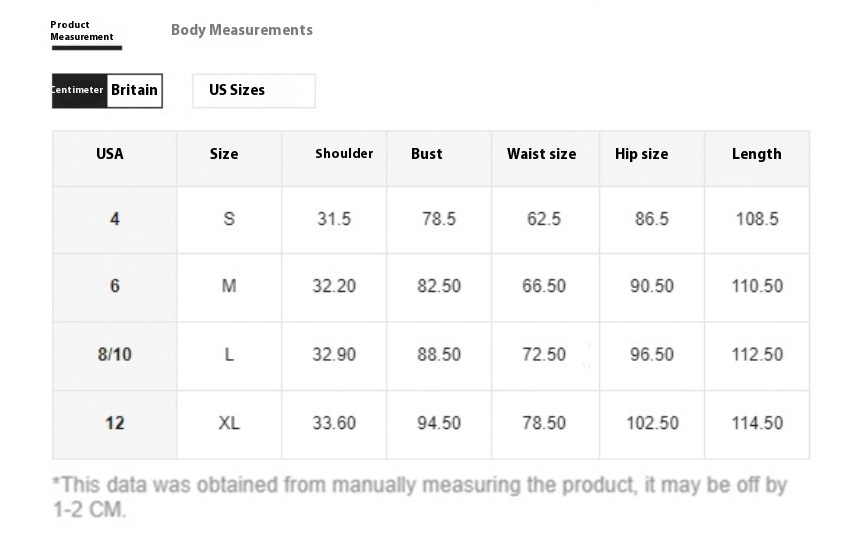Image resolution: width=868 pixels, height=545 pixels.
Task: Select the size XL row label
Action: 229,423
